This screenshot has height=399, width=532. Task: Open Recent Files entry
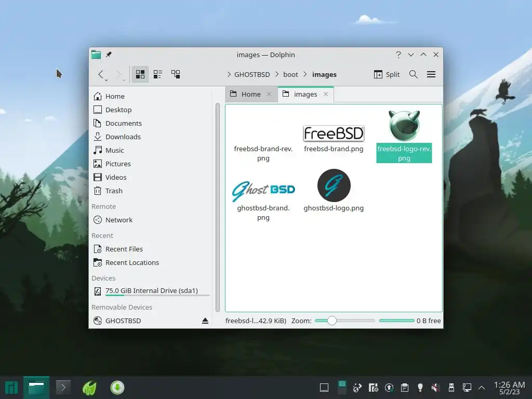tap(151, 249)
